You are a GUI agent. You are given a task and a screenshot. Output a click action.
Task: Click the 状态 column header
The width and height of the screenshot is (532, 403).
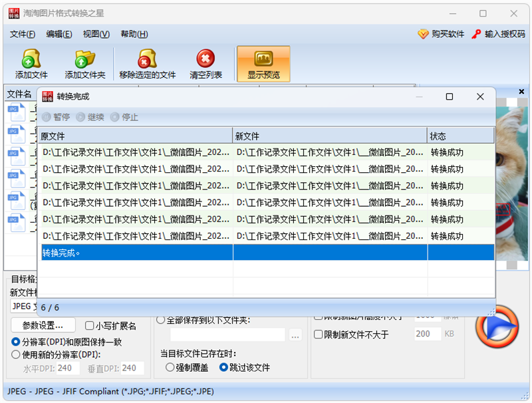[460, 136]
